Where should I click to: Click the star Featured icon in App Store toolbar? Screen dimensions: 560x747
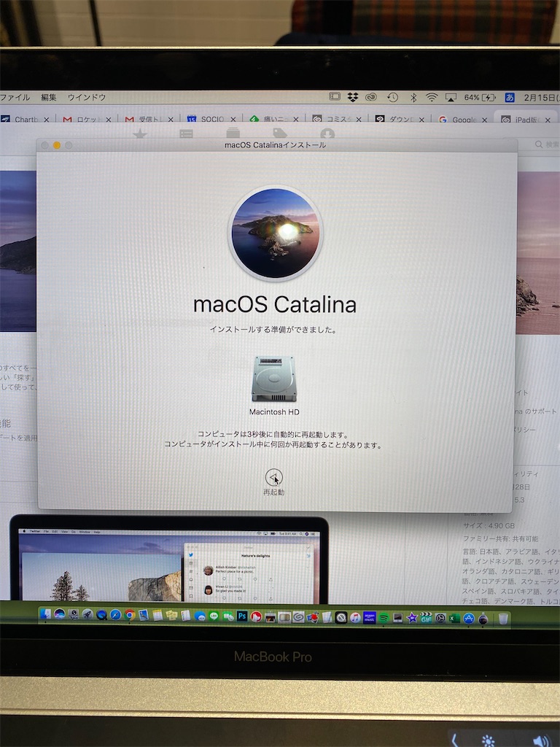140,134
